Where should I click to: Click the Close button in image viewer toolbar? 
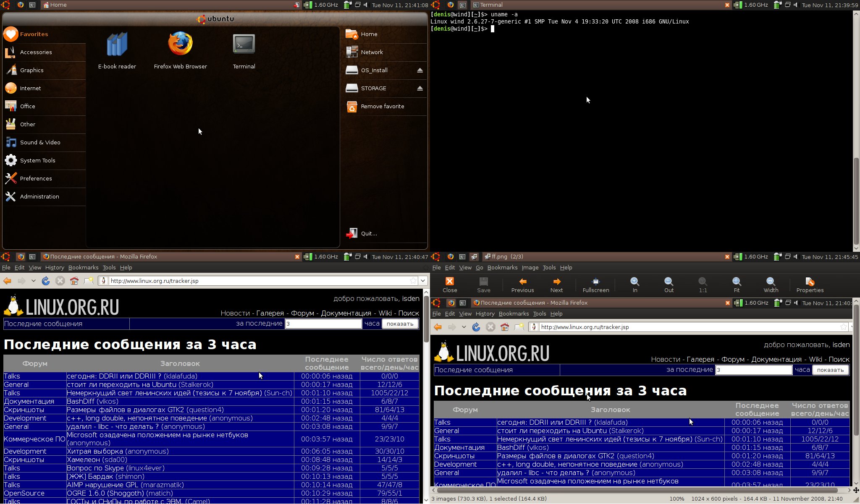tap(450, 285)
